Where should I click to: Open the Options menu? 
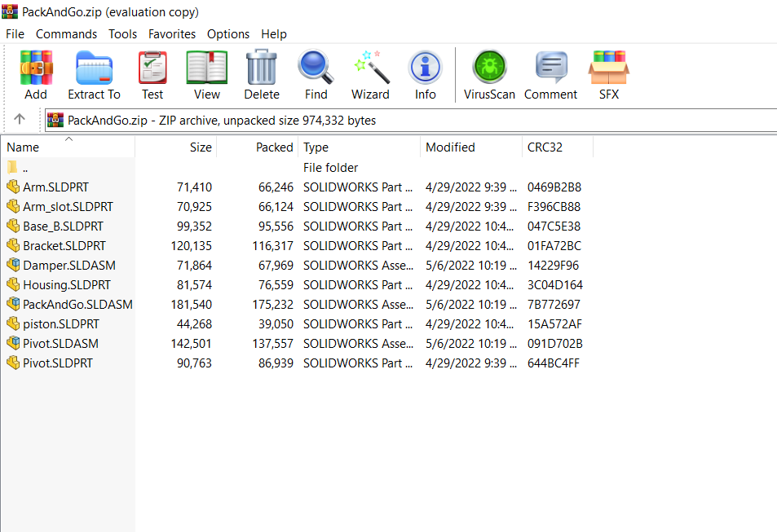[x=228, y=34]
